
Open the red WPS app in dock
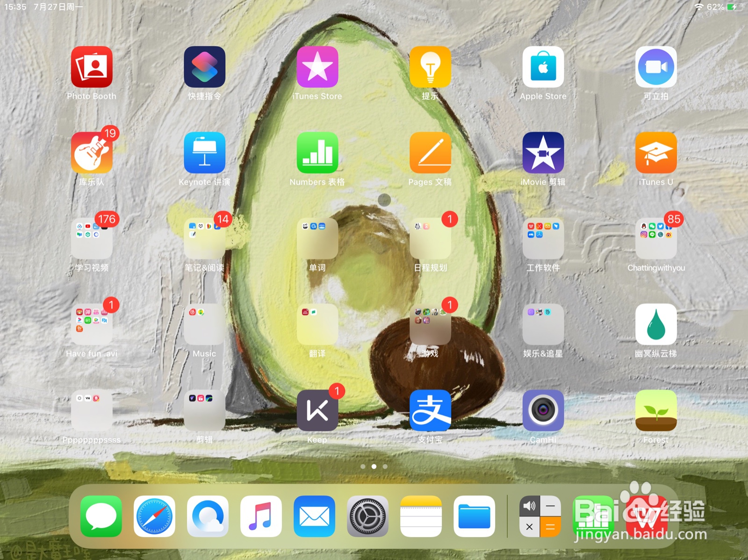tap(647, 516)
